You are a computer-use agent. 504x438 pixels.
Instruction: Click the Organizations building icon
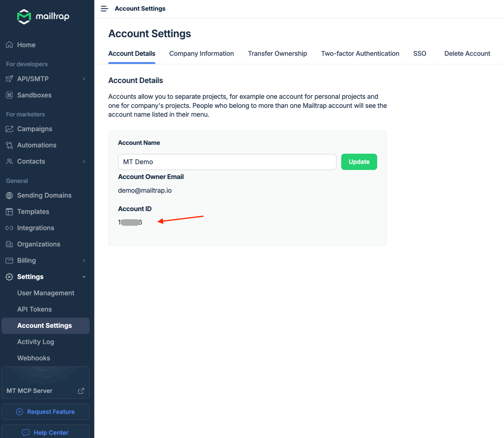click(9, 244)
